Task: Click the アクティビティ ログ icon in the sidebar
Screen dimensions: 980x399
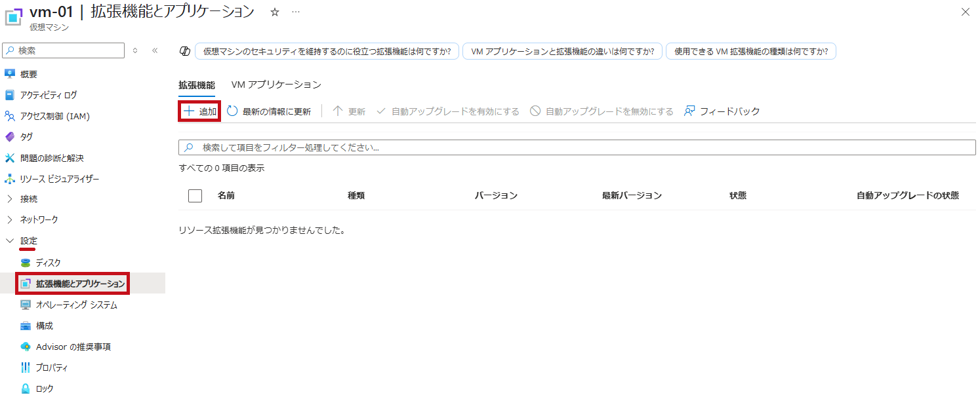Action: 10,95
